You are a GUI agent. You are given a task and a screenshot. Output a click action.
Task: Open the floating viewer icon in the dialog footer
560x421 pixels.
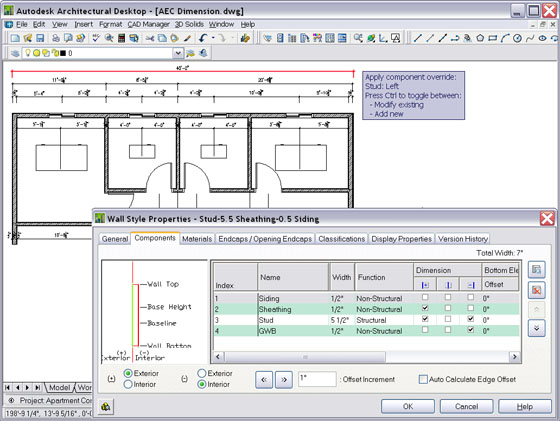tap(106, 406)
